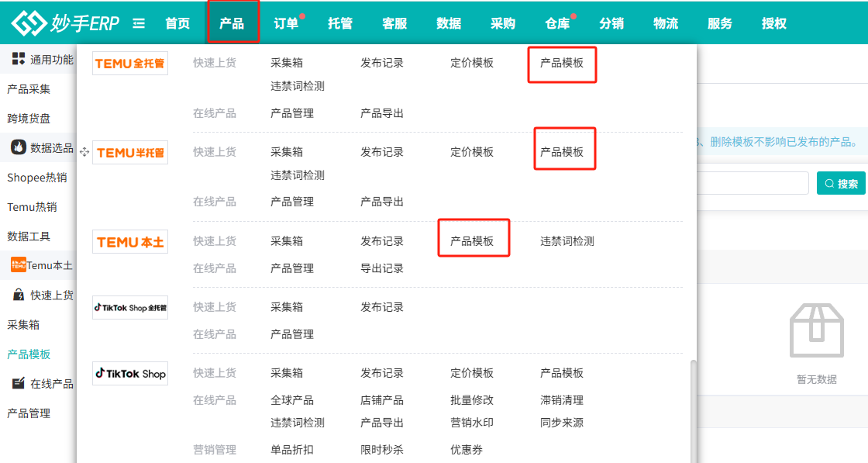The image size is (868, 463).
Task: Click the 在线产品 edit icon in sidebar
Action: 19,382
